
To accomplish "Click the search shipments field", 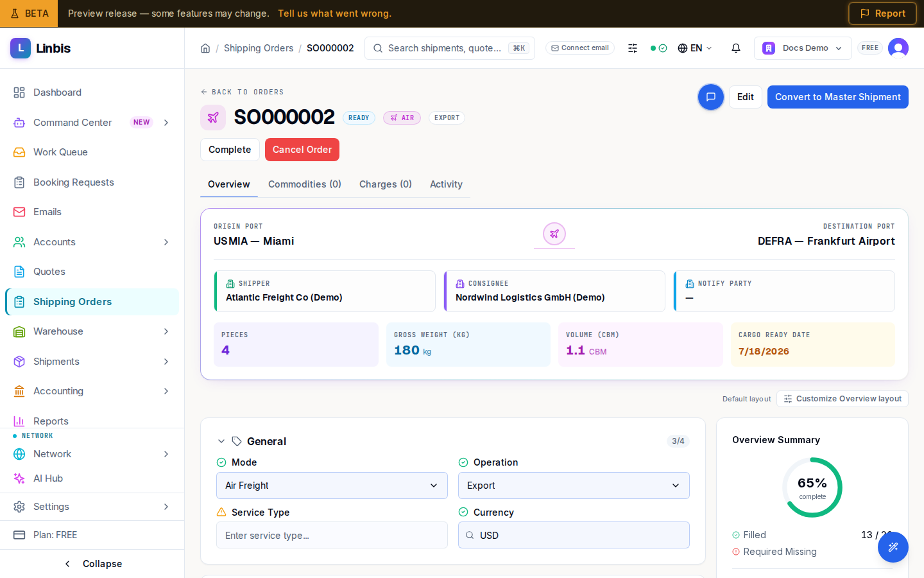I will pyautogui.click(x=450, y=48).
